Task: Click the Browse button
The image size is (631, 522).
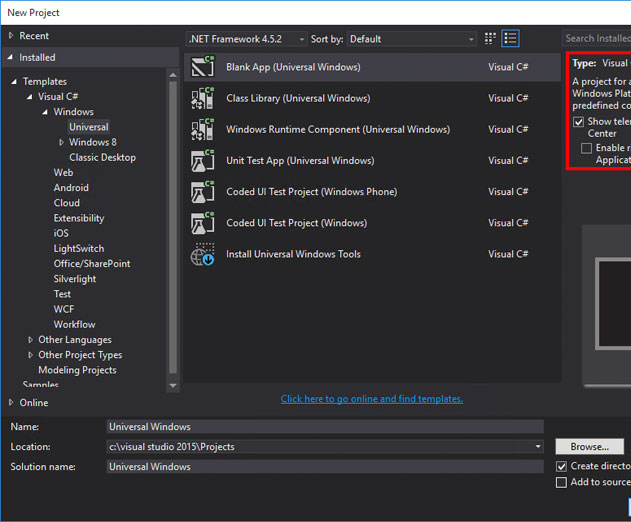Action: point(590,447)
